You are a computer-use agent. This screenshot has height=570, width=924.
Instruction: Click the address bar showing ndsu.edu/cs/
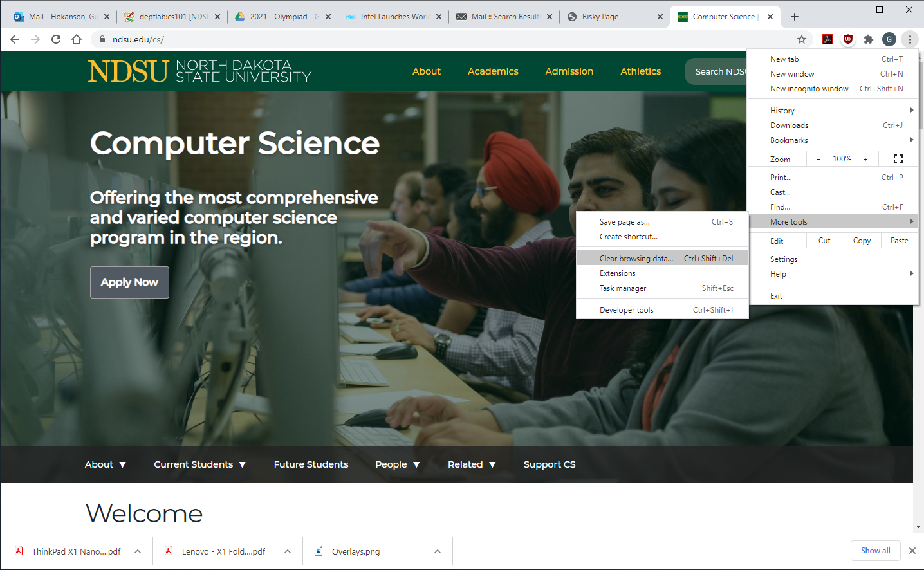coord(386,39)
